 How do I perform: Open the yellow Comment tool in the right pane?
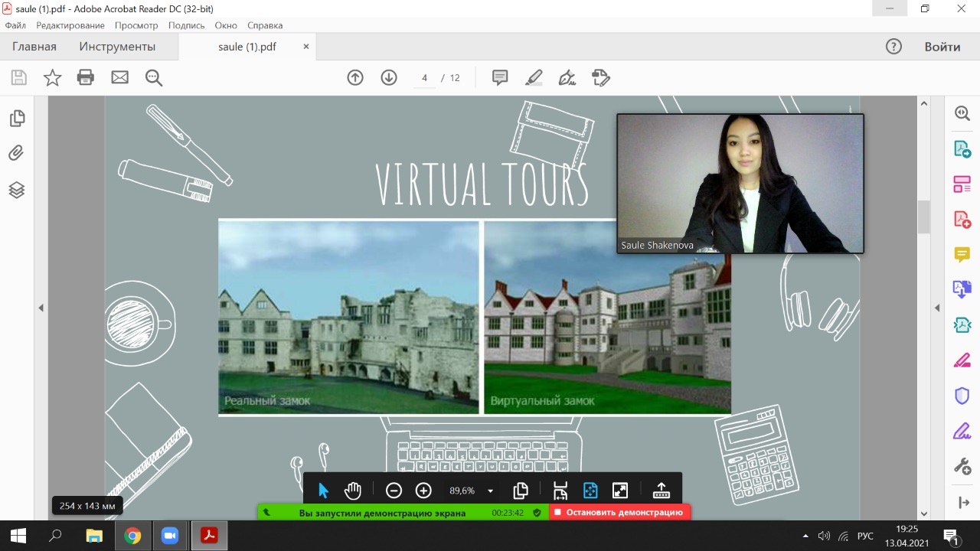(962, 254)
